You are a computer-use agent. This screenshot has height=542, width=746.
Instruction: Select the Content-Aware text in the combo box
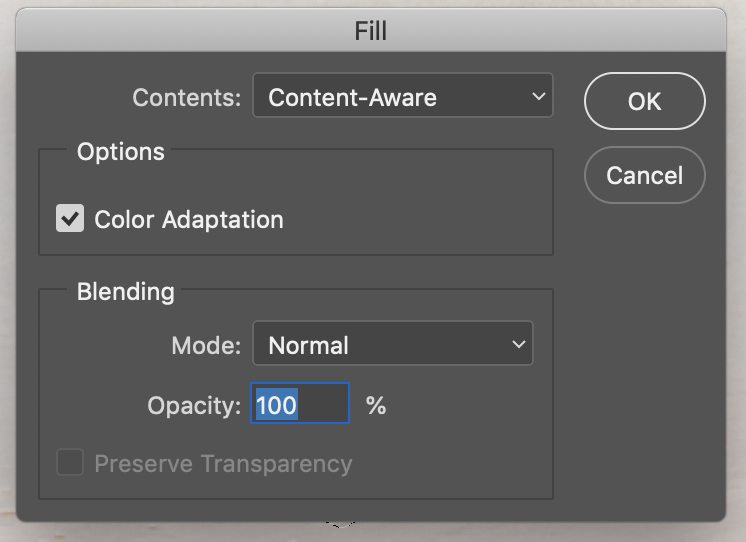tap(352, 98)
